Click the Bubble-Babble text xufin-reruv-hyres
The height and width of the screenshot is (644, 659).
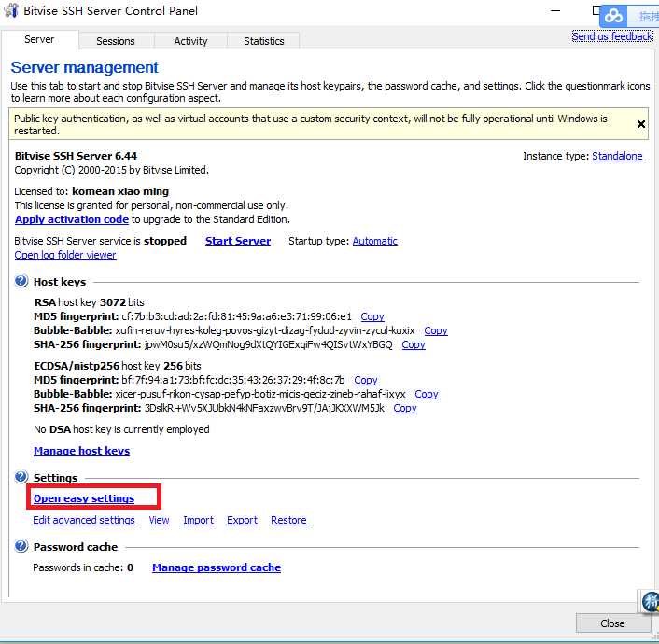click(265, 330)
